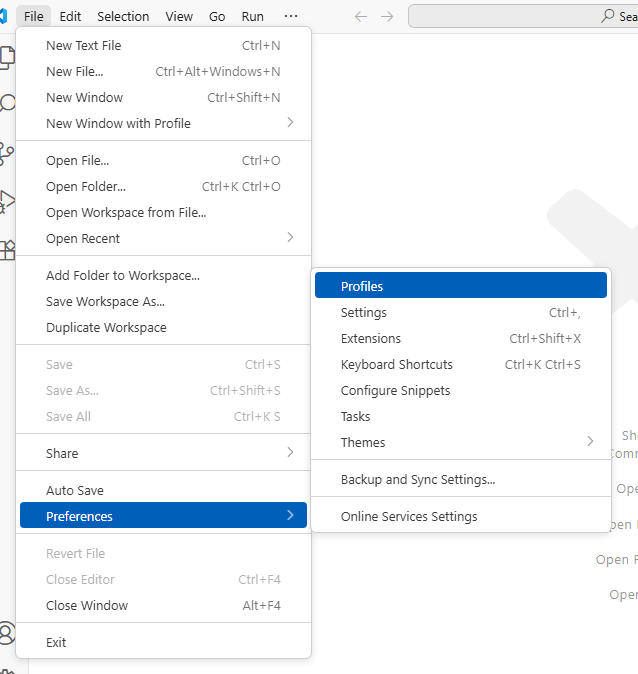Open the Search view in activity bar
This screenshot has width=638, height=674.
coord(7,103)
